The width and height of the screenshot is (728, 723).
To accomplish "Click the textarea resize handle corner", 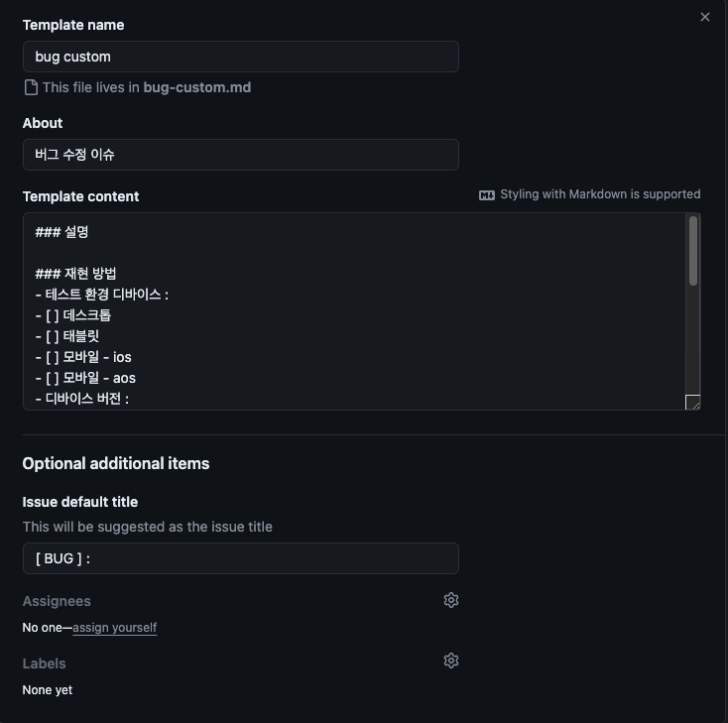I will click(692, 402).
